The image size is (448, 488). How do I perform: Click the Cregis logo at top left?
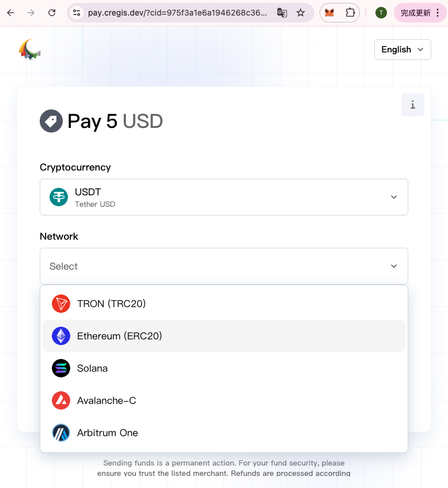[x=30, y=50]
